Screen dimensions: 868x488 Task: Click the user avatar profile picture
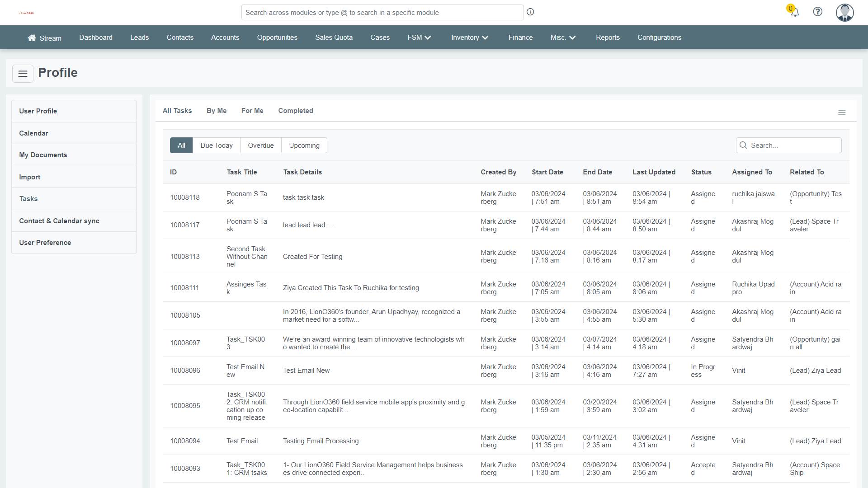(x=844, y=12)
